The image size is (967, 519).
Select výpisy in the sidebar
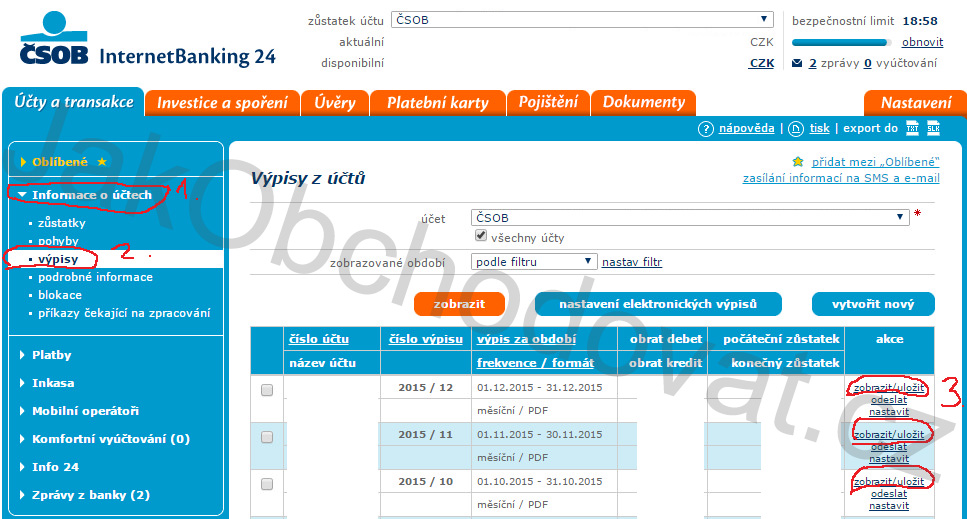[58, 259]
